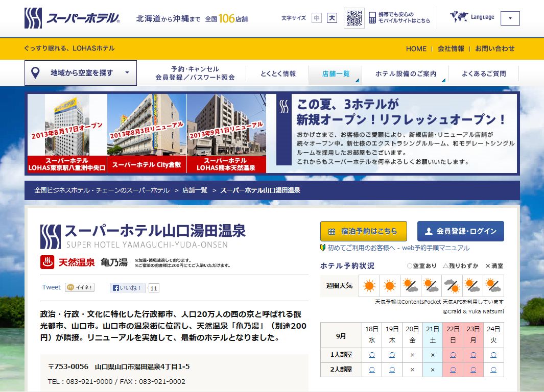Open mobile site phone icon link
Screen dimensions: 544x392
click(372, 18)
